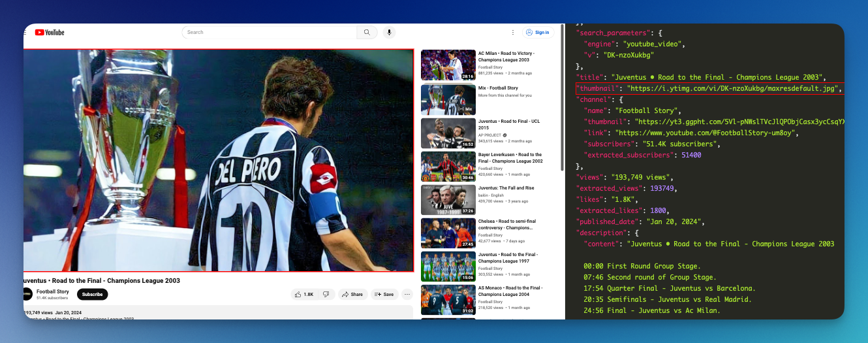Open Juventus Road to Final UCL 2015 thumbnail
Viewport: 868px width, 343px height.
click(x=448, y=133)
